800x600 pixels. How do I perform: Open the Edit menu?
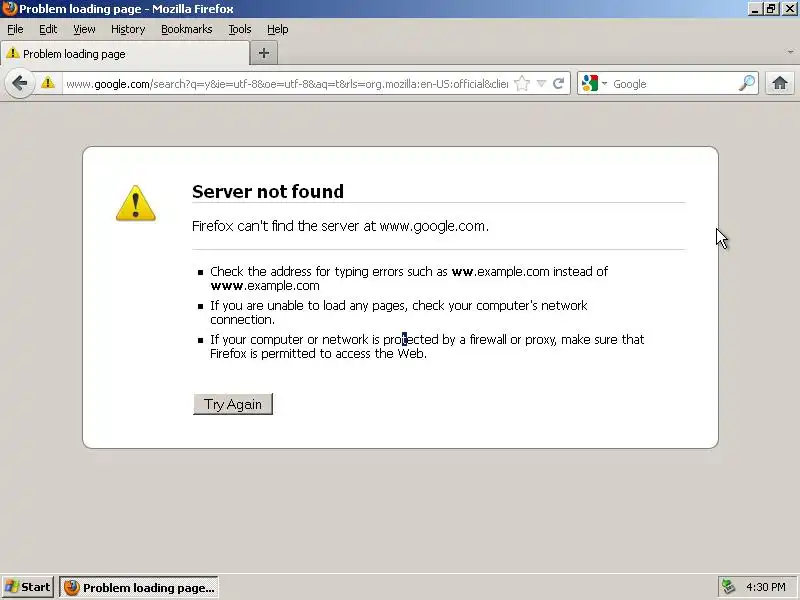coord(48,30)
